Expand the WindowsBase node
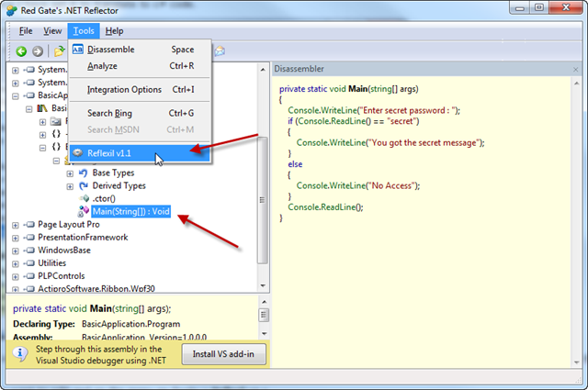This screenshot has width=588, height=390. [16, 251]
